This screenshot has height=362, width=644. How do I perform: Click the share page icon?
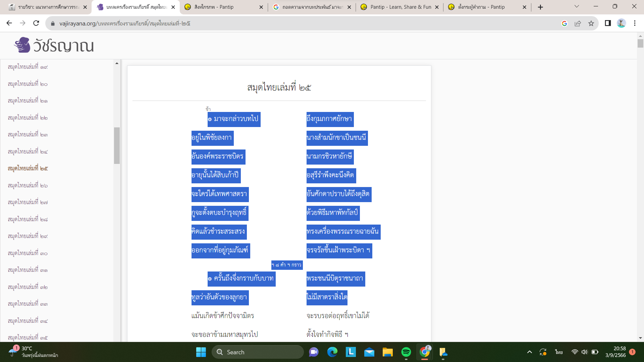(x=578, y=23)
